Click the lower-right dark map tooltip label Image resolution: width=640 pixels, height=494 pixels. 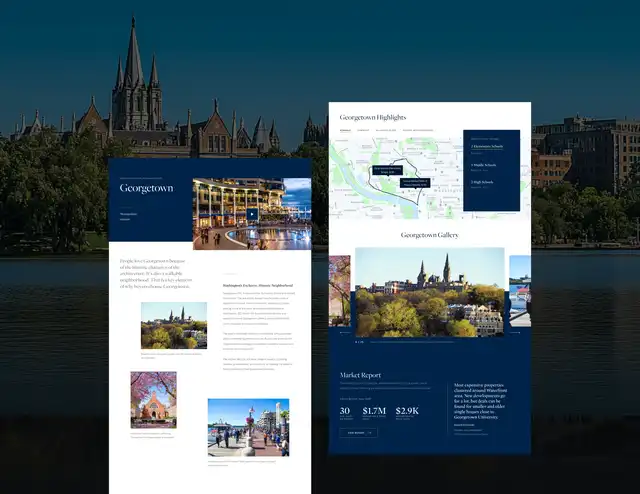coord(415,182)
